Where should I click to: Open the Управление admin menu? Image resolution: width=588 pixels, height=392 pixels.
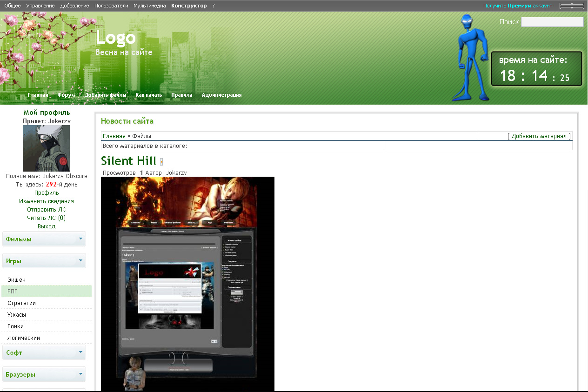coord(40,6)
